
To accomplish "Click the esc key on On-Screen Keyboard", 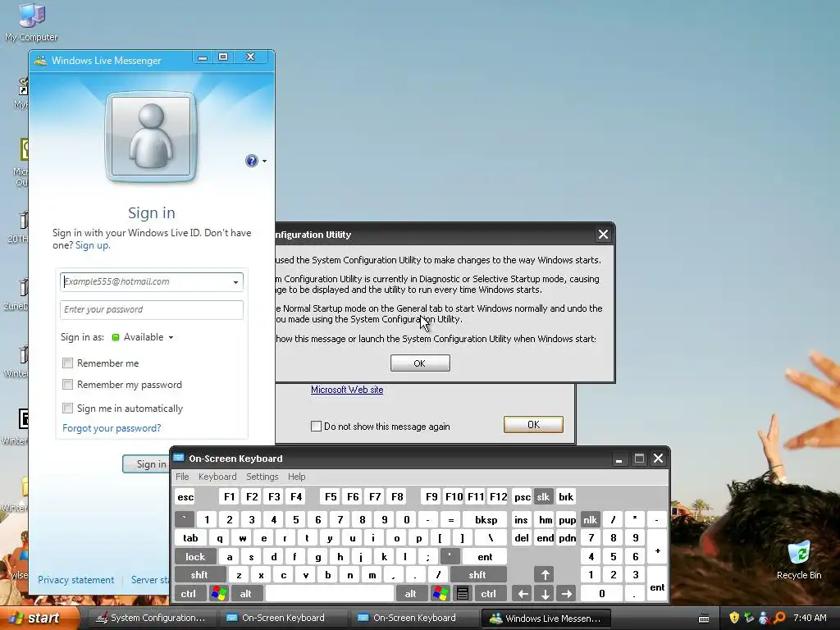I will [x=185, y=496].
